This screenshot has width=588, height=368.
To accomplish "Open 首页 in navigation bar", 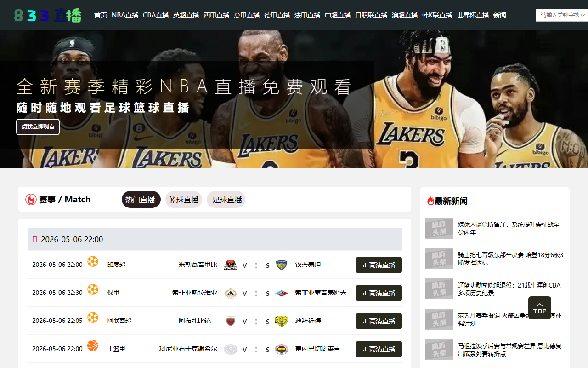I will pos(101,15).
